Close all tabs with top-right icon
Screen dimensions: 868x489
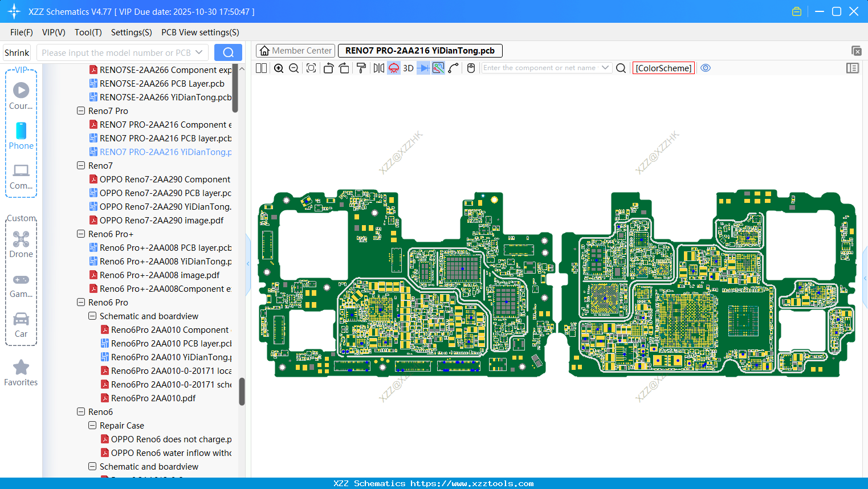click(856, 51)
